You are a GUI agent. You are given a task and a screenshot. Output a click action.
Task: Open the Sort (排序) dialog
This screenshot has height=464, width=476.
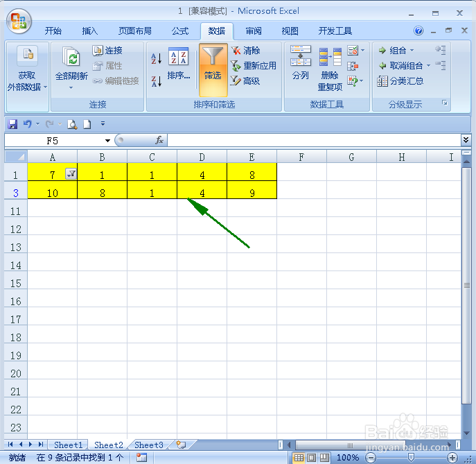(179, 64)
